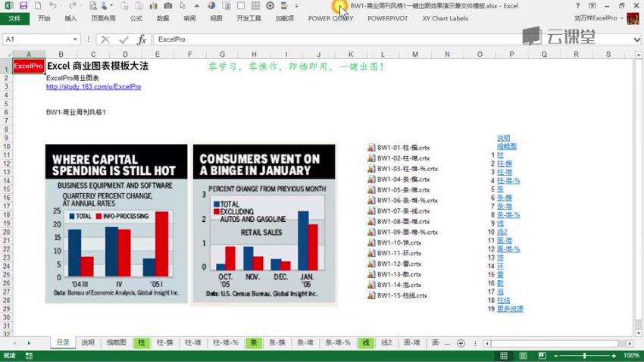Click the BW1-15-柱线.crtx file object
Screen dimensions: 644x362
pyautogui.click(x=398, y=295)
